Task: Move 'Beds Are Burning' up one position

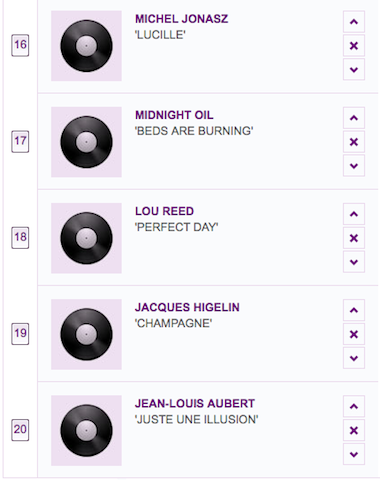Action: (354, 118)
